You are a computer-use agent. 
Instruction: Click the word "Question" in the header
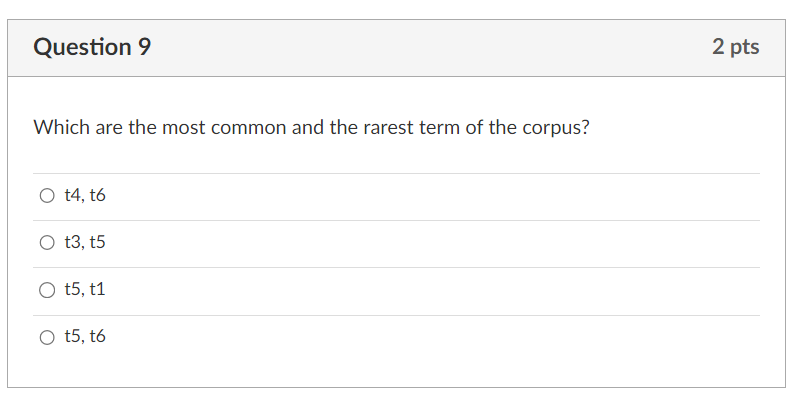pyautogui.click(x=82, y=47)
